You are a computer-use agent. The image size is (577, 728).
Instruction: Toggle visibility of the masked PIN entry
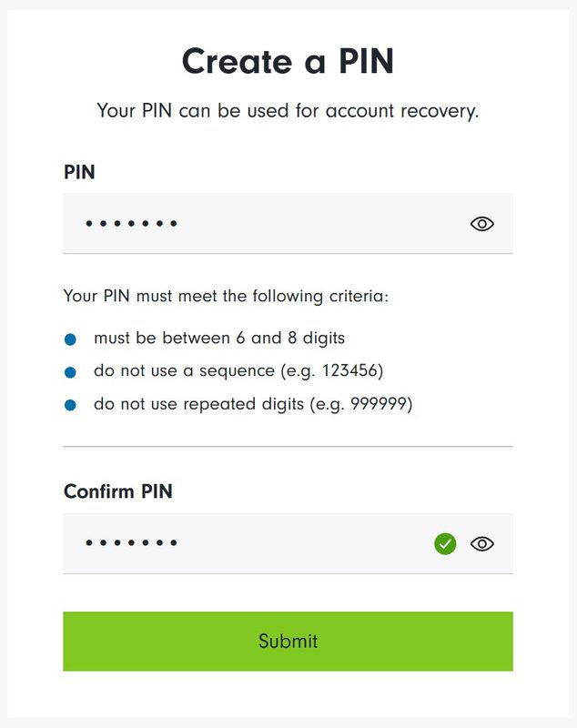coord(481,223)
